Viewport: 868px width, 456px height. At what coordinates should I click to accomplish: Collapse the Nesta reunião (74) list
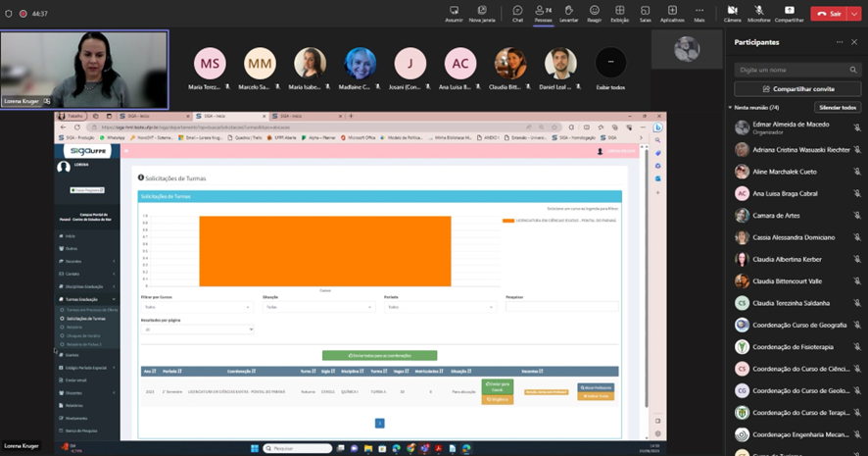(x=730, y=107)
